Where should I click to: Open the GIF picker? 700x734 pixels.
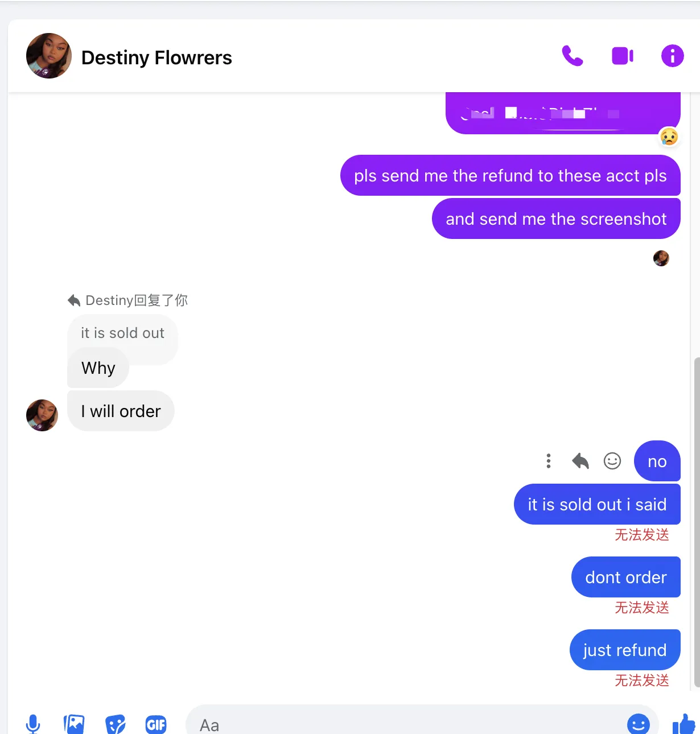(156, 724)
